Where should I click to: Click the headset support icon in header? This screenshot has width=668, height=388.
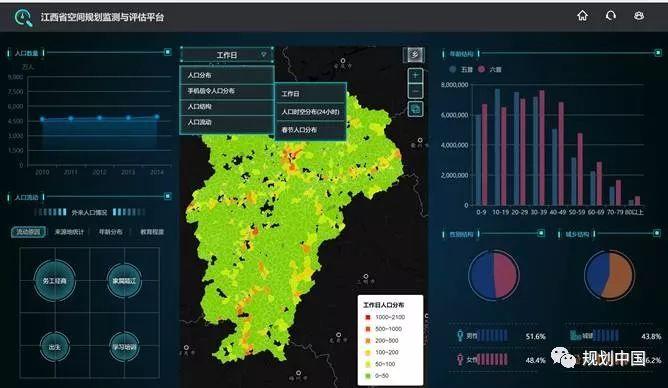610,16
